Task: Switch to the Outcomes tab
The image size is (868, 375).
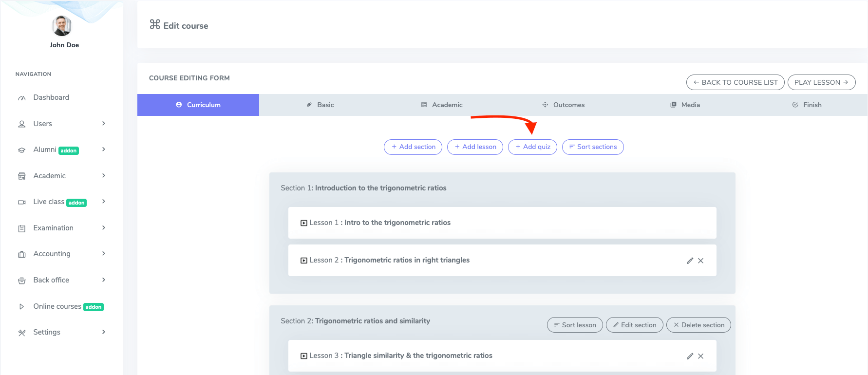Action: click(x=563, y=105)
